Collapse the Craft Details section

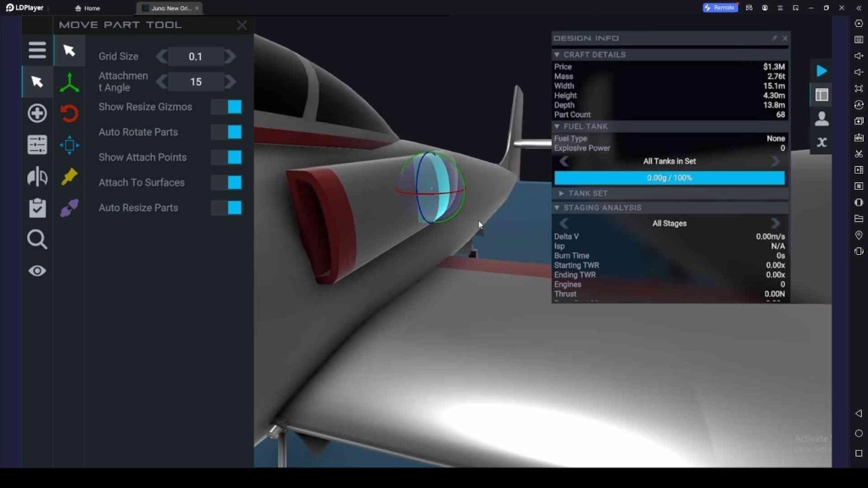pyautogui.click(x=670, y=55)
